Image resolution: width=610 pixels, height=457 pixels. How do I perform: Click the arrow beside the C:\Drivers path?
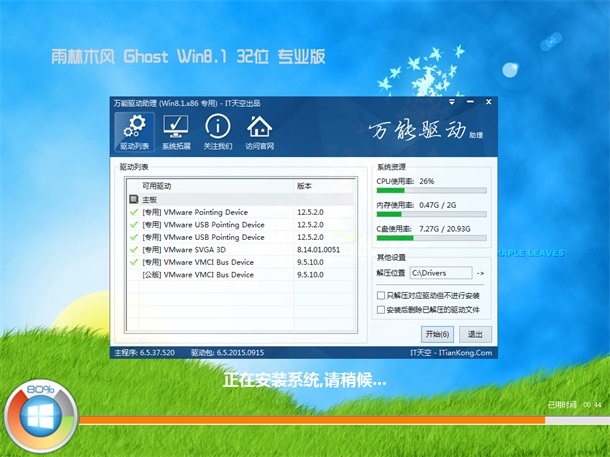[480, 273]
